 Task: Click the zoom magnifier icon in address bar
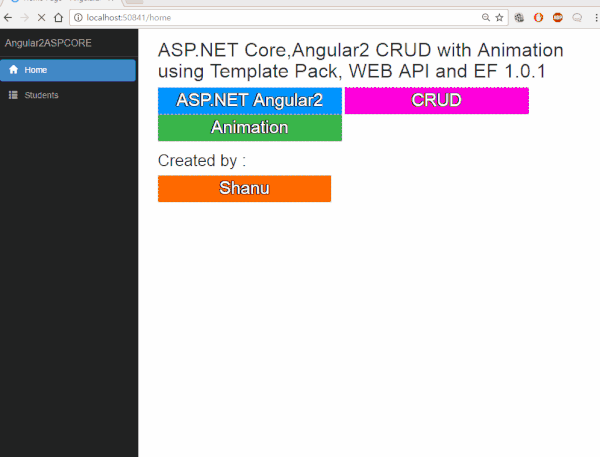coord(486,17)
